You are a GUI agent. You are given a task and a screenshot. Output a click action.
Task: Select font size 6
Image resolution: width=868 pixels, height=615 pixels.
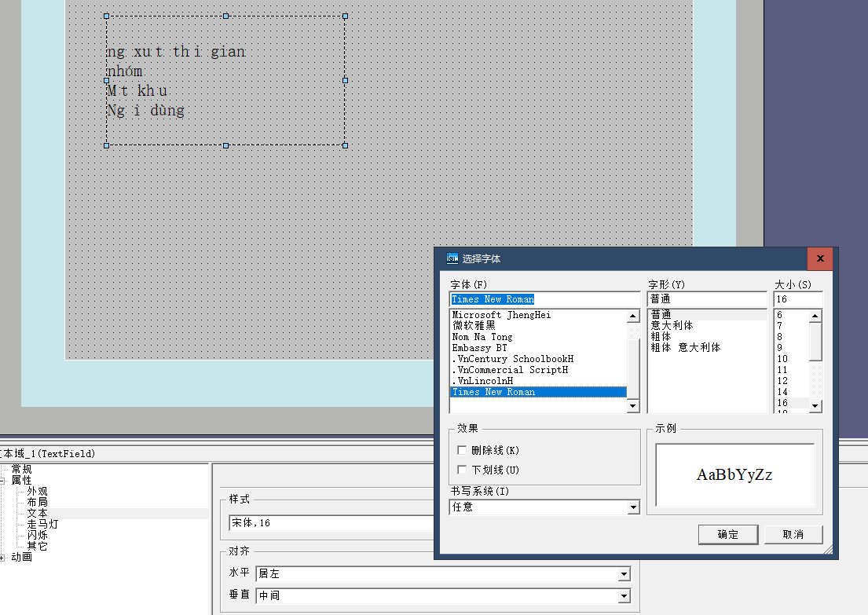coord(792,315)
